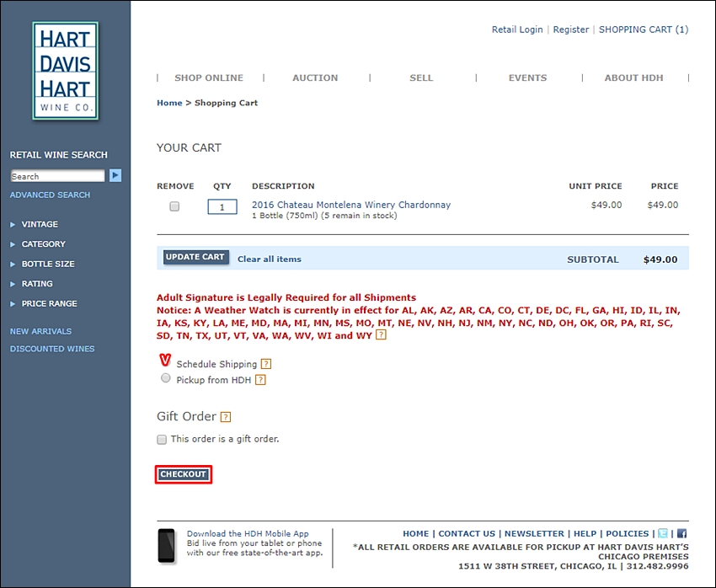Click Clear all items link
716x588 pixels.
point(270,259)
